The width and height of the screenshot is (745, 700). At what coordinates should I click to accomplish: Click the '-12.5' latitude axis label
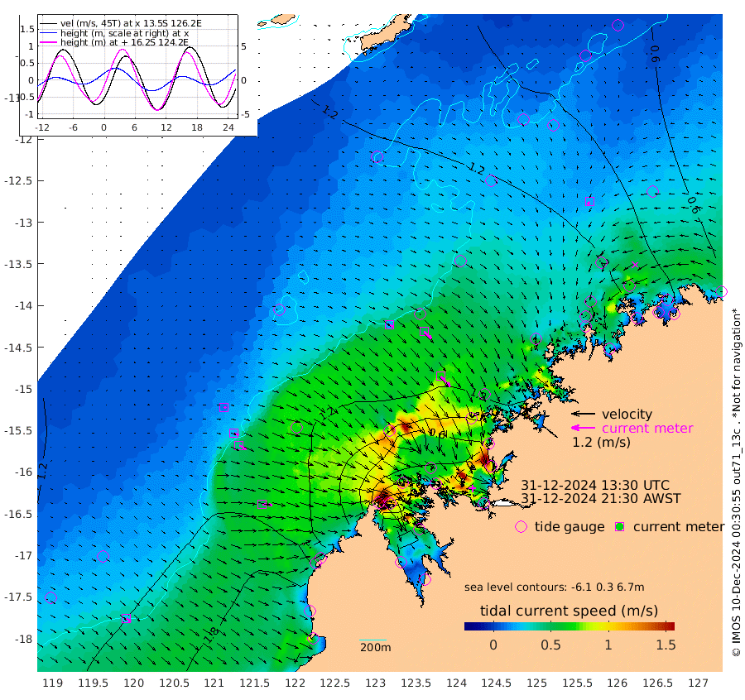[x=18, y=181]
